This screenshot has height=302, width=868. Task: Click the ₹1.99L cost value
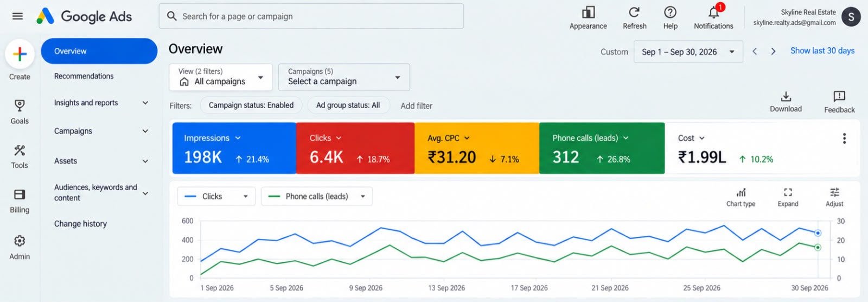click(x=702, y=158)
